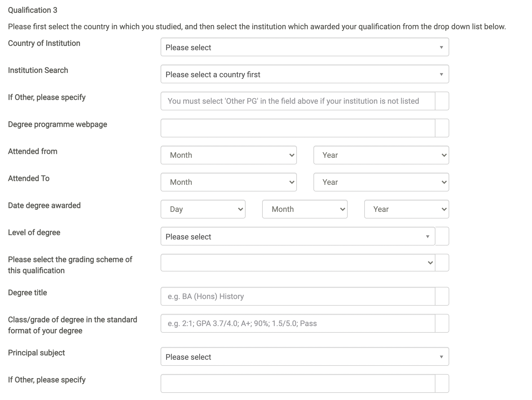This screenshot has width=532, height=400.
Task: Click the Degree title text field
Action: [x=297, y=297]
